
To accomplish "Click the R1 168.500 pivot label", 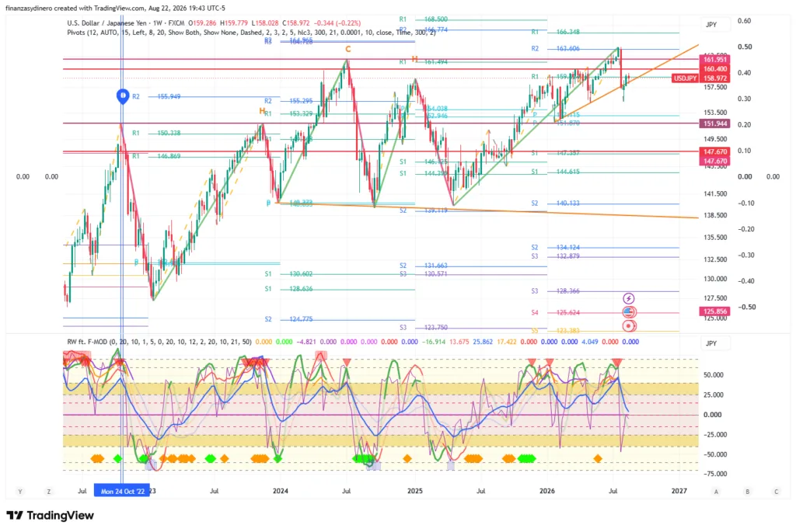I will 424,19.
